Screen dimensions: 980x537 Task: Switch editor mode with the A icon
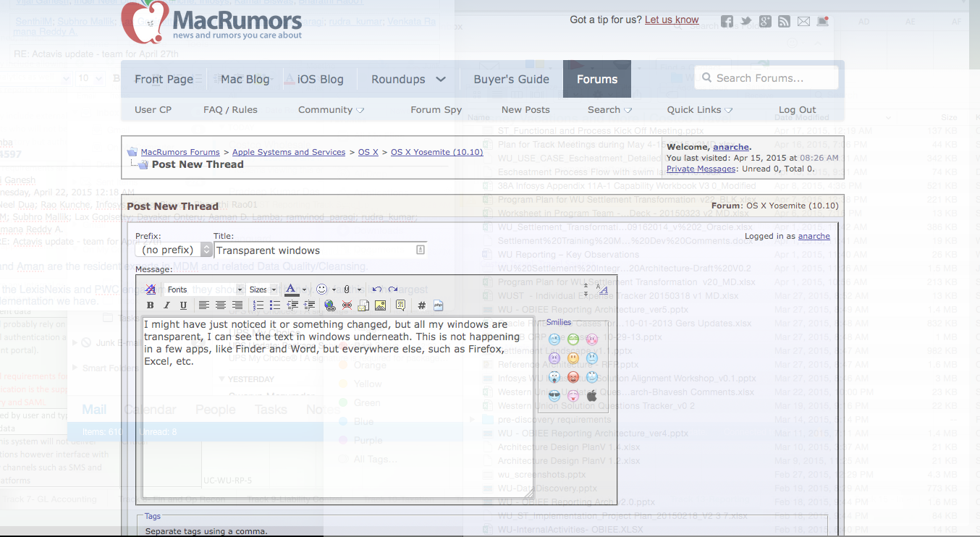click(602, 289)
